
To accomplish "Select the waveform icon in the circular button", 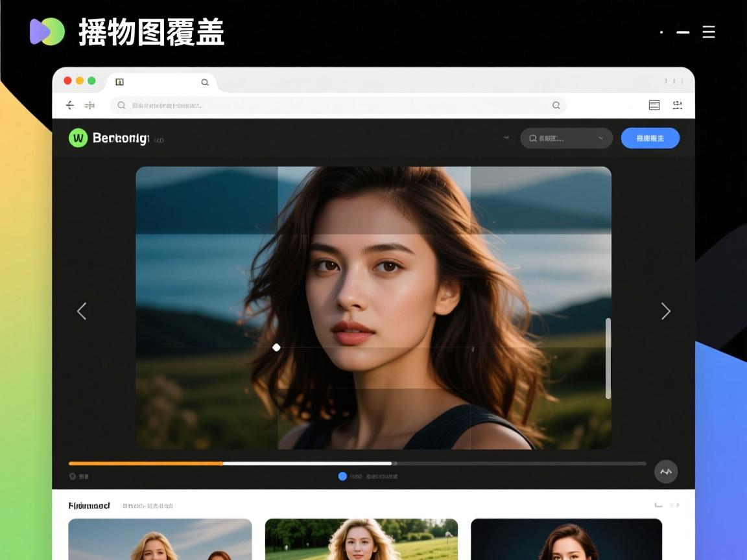I will [665, 472].
